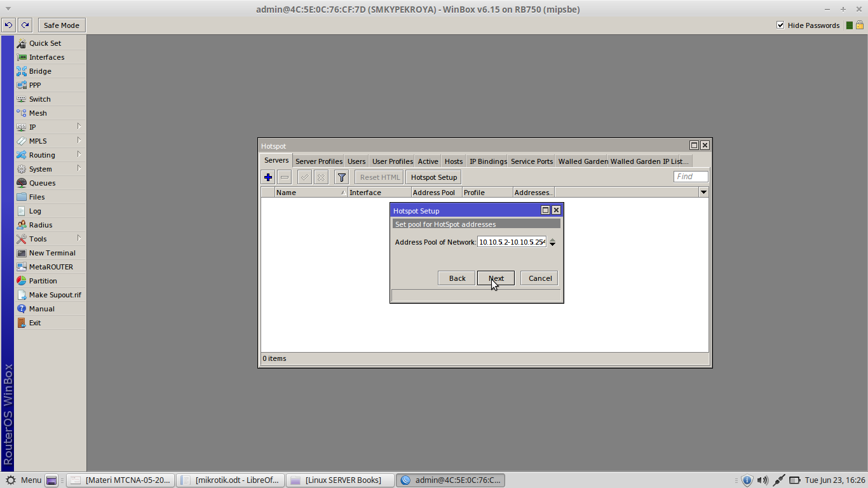This screenshot has height=488, width=868.
Task: Sort by the Profile column header
Action: [x=487, y=193]
